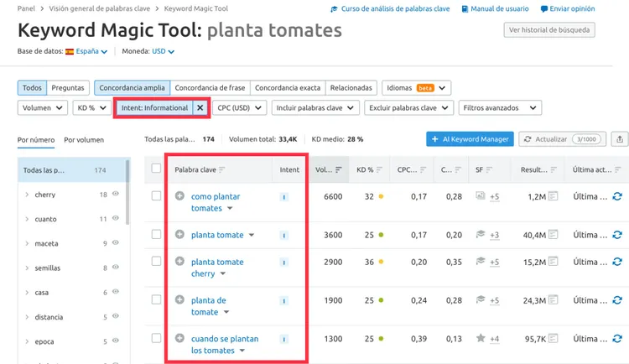Check the box for 'como plantar tomates'
629x364 pixels.
[x=156, y=196]
